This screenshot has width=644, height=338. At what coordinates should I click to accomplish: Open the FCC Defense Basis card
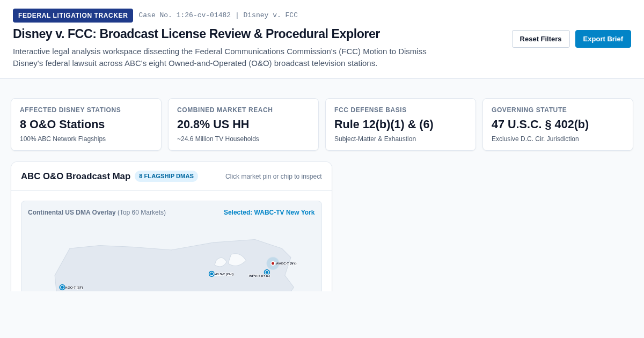400,124
